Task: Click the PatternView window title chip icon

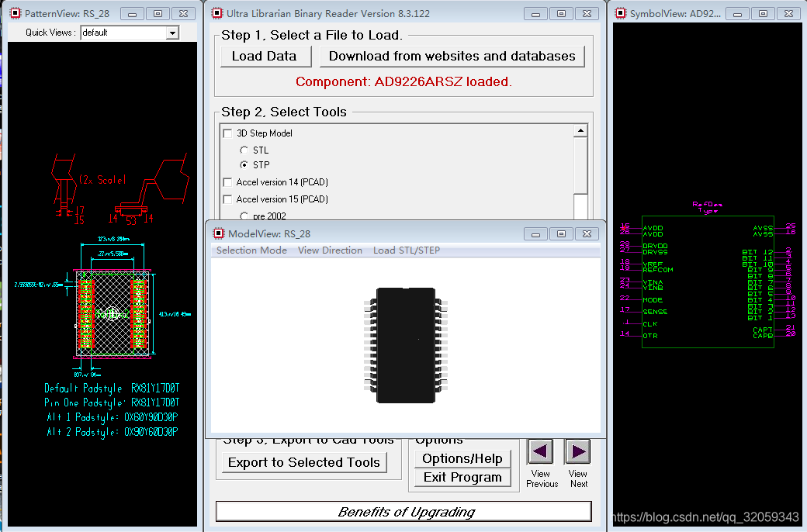Action: [16, 13]
